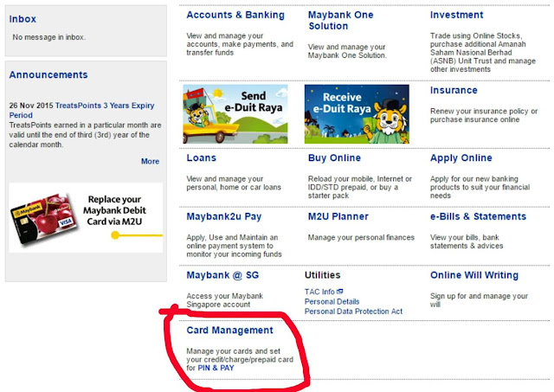Click 'View and manage your Maybank One Solution.' text
The image size is (554, 392).
point(347,51)
